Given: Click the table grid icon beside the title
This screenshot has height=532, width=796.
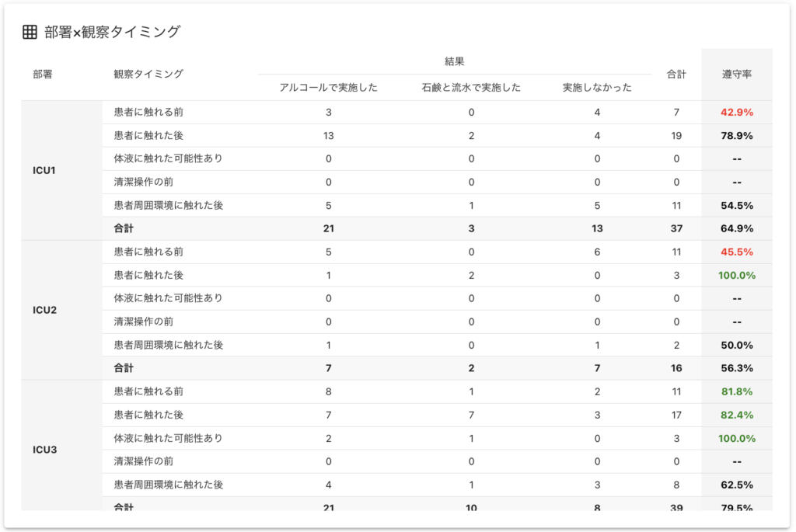Looking at the screenshot, I should 30,32.
